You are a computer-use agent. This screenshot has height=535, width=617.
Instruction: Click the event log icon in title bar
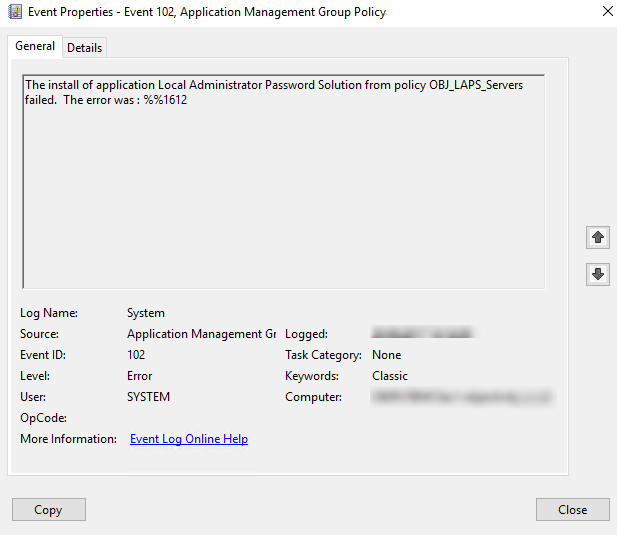click(x=15, y=12)
